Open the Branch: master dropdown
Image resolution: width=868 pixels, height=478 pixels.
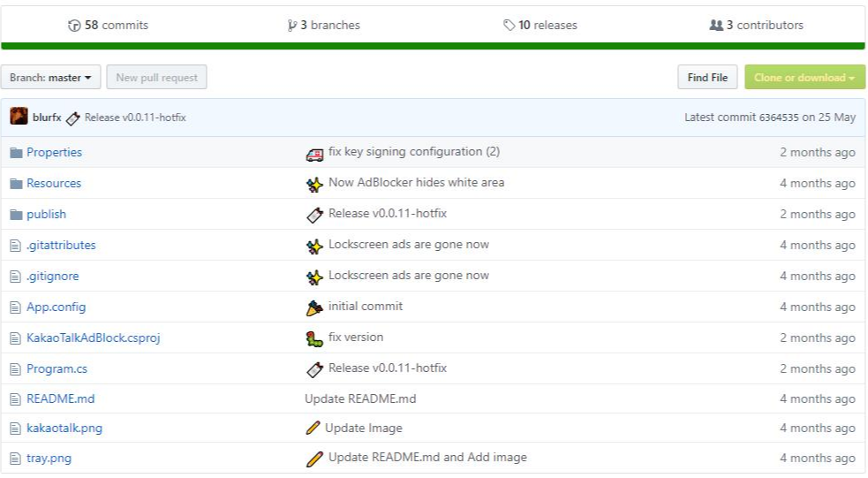(50, 77)
